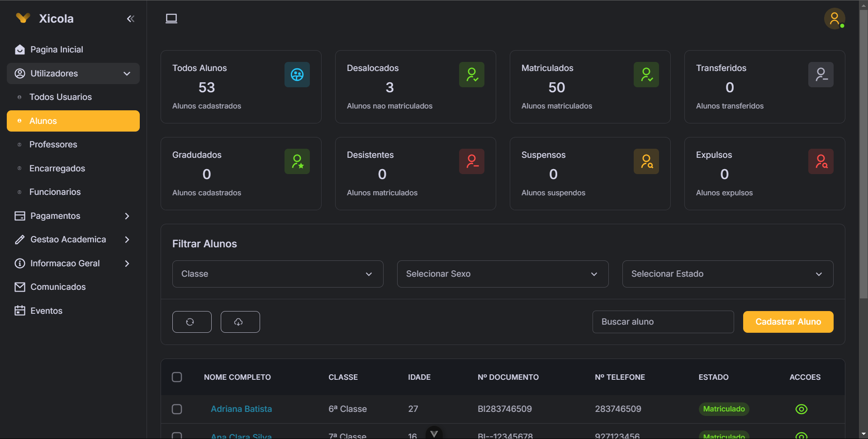868x439 pixels.
Task: Click the Expulsos red person icon
Action: (x=821, y=161)
